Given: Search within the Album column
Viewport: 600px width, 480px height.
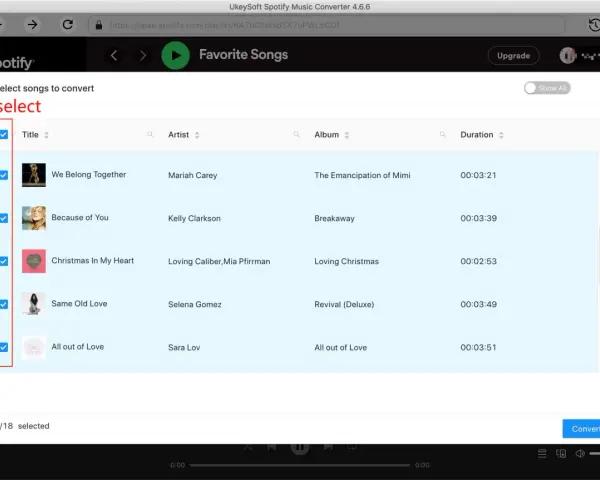Looking at the screenshot, I should (443, 134).
